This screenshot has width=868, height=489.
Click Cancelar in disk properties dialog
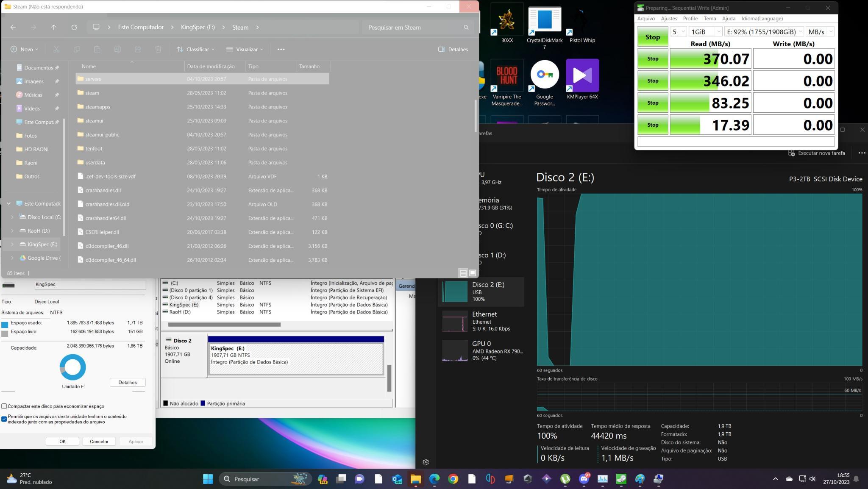[x=99, y=441]
